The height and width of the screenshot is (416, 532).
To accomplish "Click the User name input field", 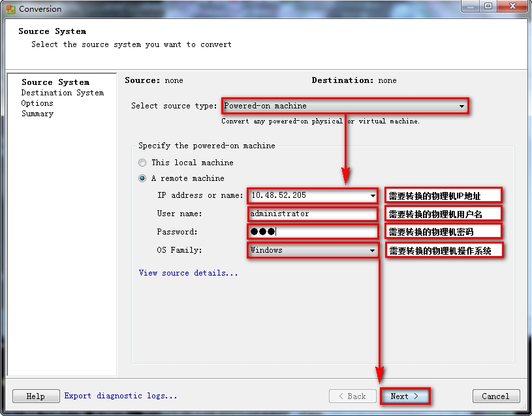I will (x=313, y=214).
